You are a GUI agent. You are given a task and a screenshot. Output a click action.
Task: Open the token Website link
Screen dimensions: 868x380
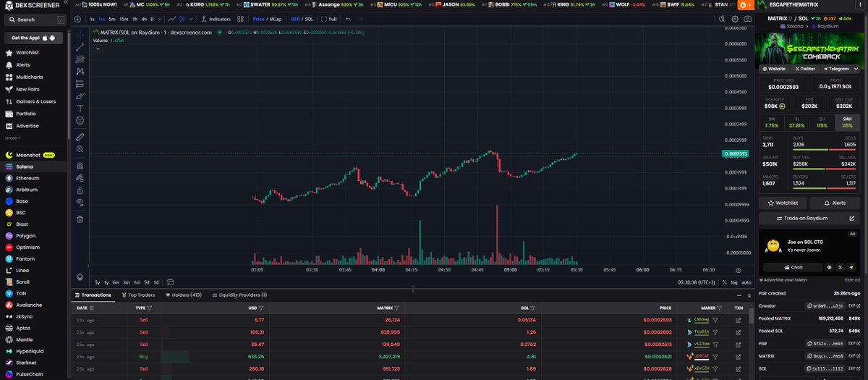pos(773,69)
